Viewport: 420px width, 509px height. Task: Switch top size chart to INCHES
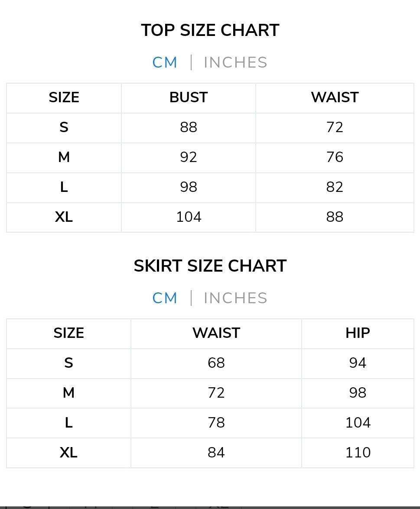tap(235, 62)
